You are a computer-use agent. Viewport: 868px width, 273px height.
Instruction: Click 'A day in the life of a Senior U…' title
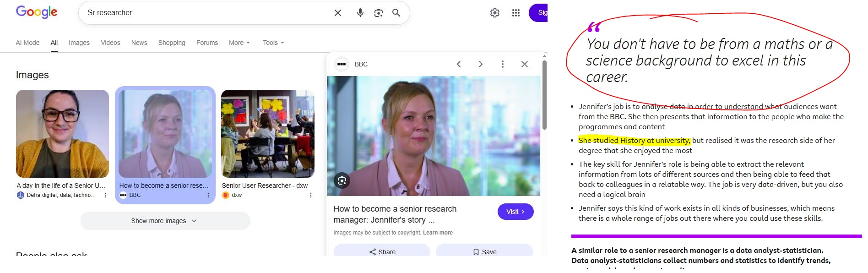61,186
